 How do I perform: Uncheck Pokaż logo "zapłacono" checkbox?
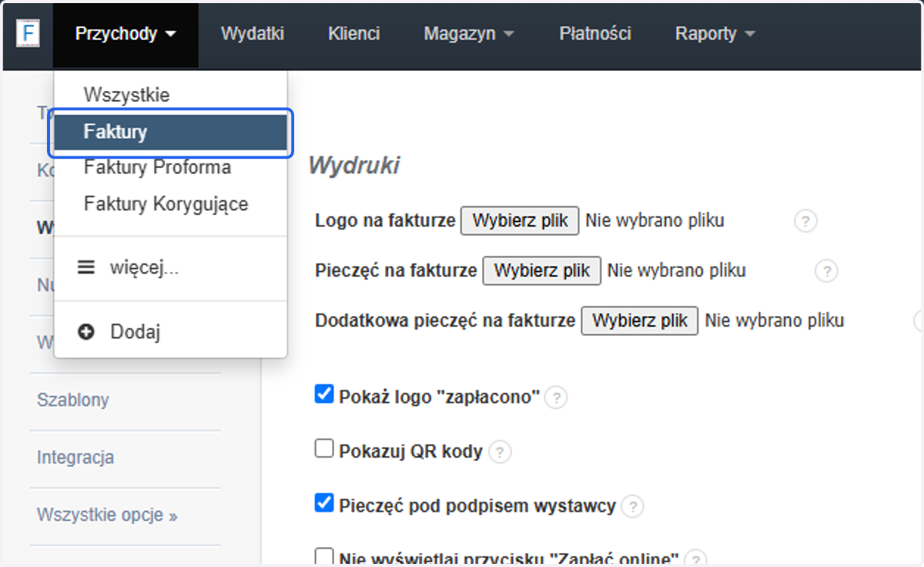[324, 394]
